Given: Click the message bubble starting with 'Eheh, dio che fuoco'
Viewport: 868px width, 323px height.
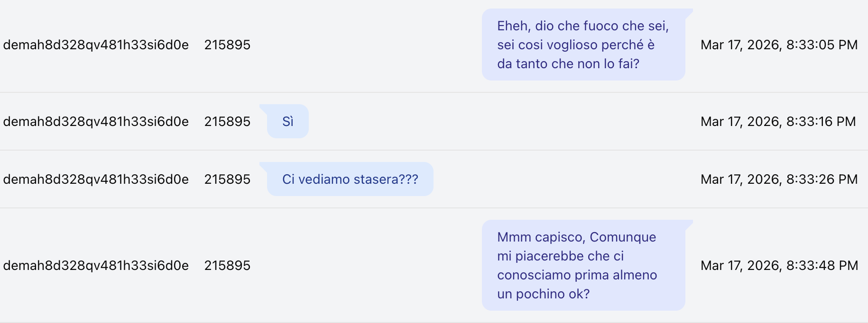Looking at the screenshot, I should 583,45.
